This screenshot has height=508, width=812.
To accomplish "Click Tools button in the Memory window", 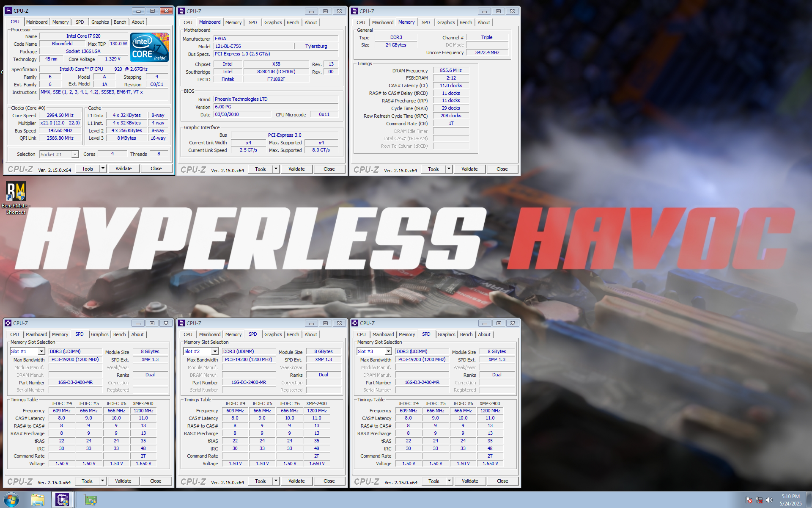I will click(x=433, y=169).
